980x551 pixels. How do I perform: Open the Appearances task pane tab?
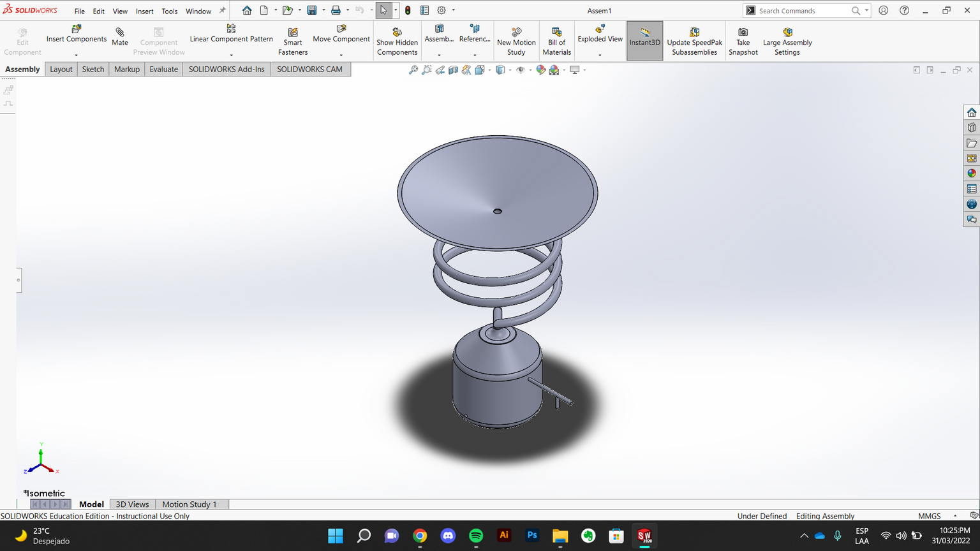pos(972,173)
